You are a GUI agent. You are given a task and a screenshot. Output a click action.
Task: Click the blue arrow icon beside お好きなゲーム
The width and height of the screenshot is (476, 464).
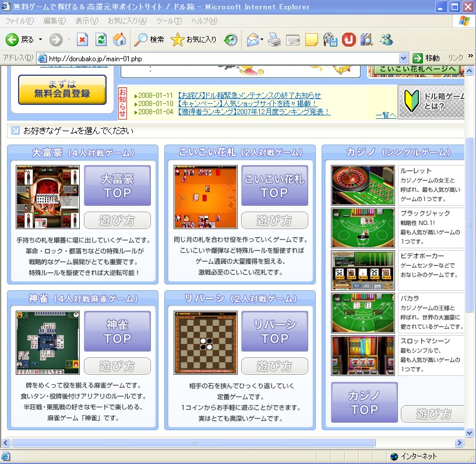click(15, 130)
